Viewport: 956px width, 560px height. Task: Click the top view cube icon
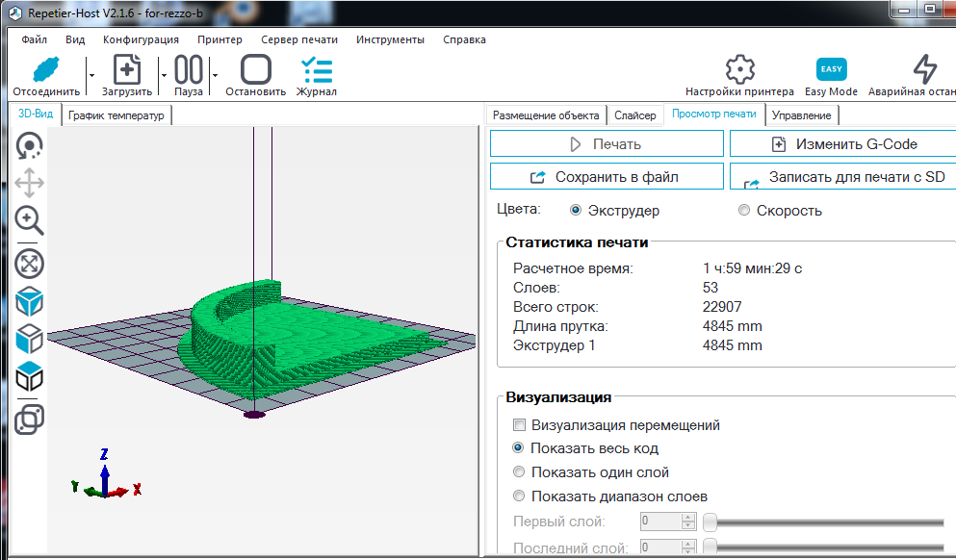click(x=29, y=377)
